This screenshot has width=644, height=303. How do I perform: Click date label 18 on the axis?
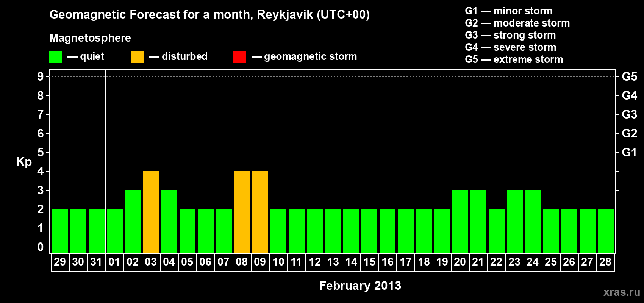(424, 262)
